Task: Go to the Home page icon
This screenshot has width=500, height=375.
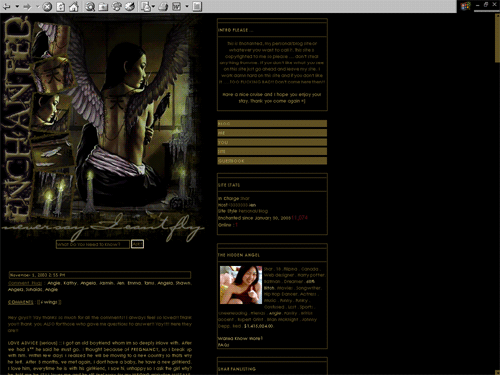Action: pyautogui.click(x=74, y=7)
